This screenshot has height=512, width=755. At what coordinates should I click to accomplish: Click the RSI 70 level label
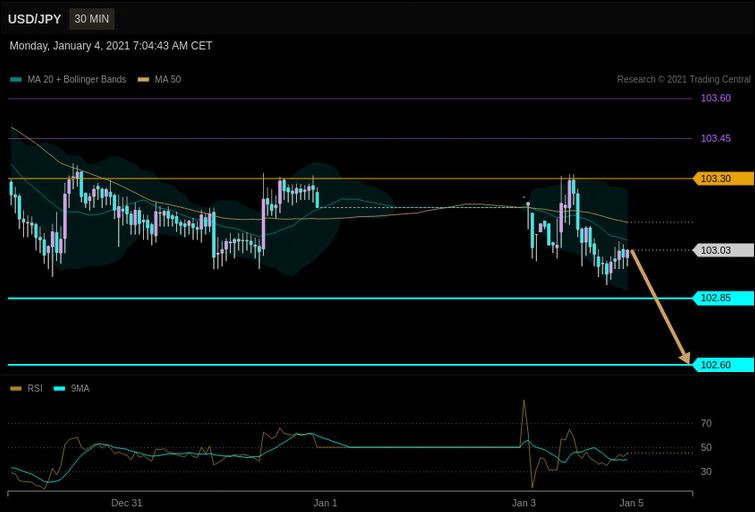tap(706, 423)
